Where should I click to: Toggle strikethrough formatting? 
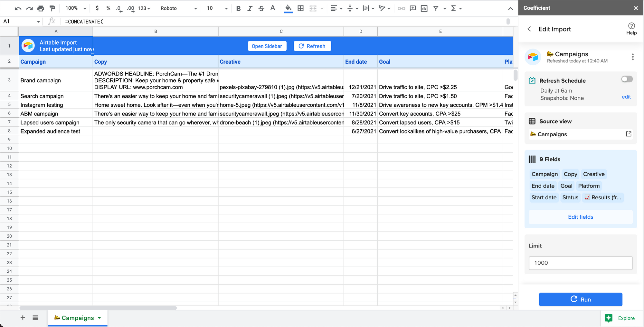coord(261,8)
